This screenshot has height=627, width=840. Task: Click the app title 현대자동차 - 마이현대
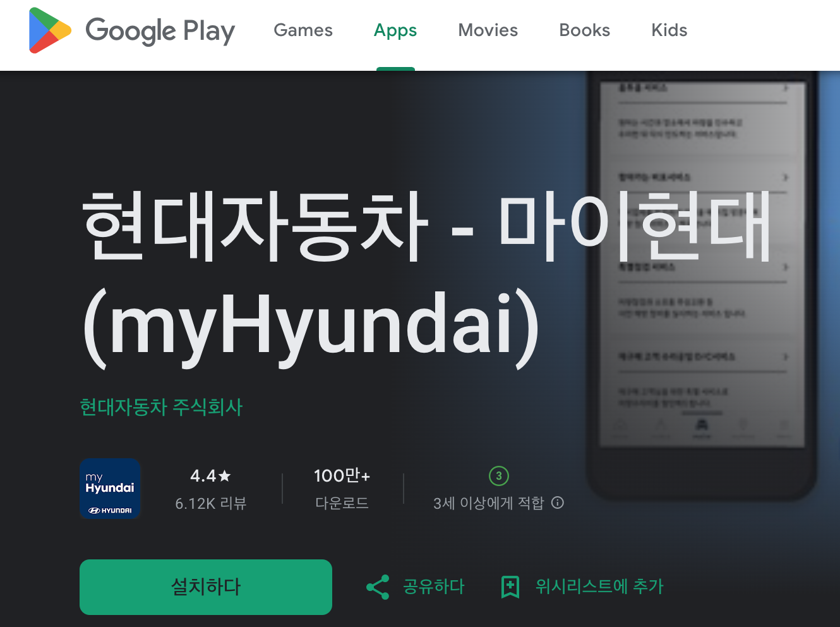point(426,226)
